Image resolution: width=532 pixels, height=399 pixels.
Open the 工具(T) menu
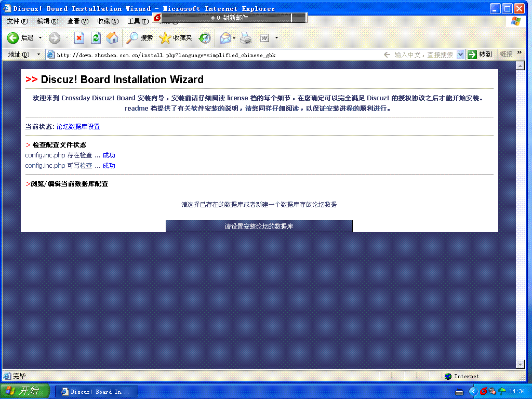click(x=138, y=21)
